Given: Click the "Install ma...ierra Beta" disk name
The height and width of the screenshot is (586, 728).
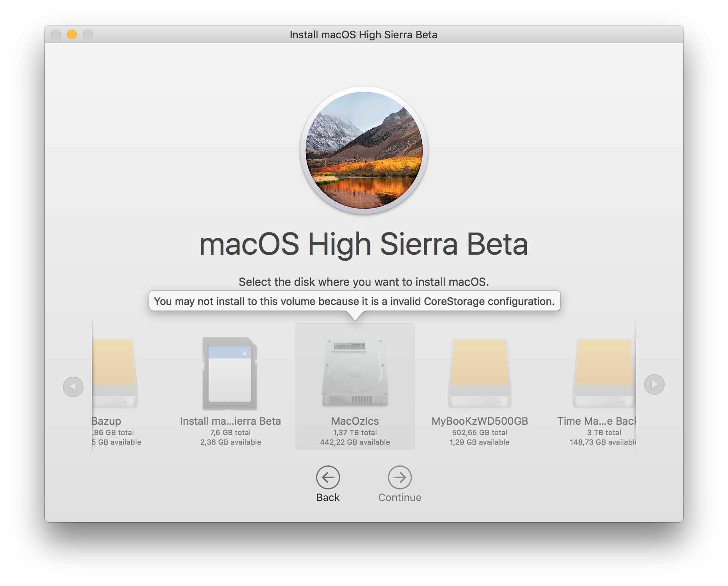Looking at the screenshot, I should click(230, 421).
